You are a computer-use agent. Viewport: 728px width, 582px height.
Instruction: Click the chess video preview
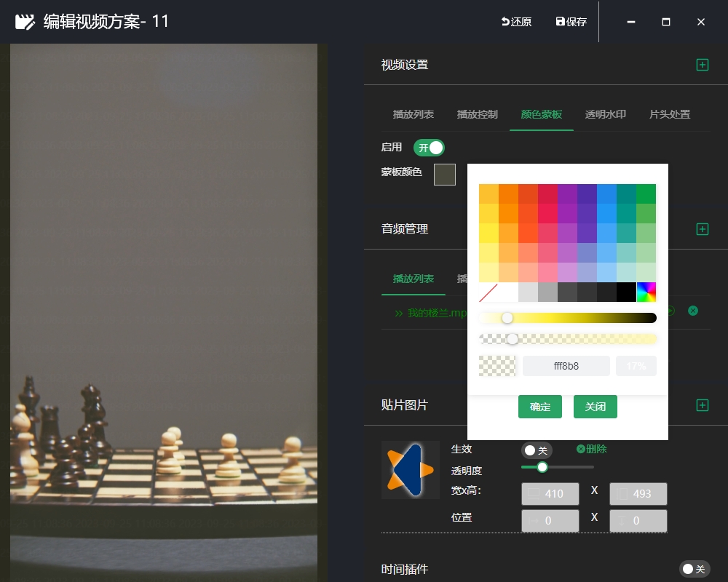click(163, 313)
